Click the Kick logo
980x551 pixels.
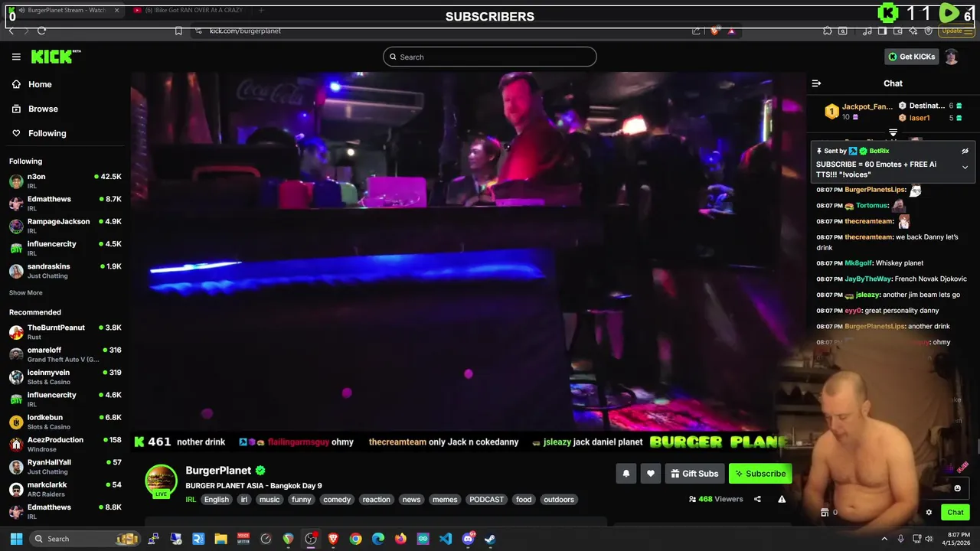click(55, 57)
